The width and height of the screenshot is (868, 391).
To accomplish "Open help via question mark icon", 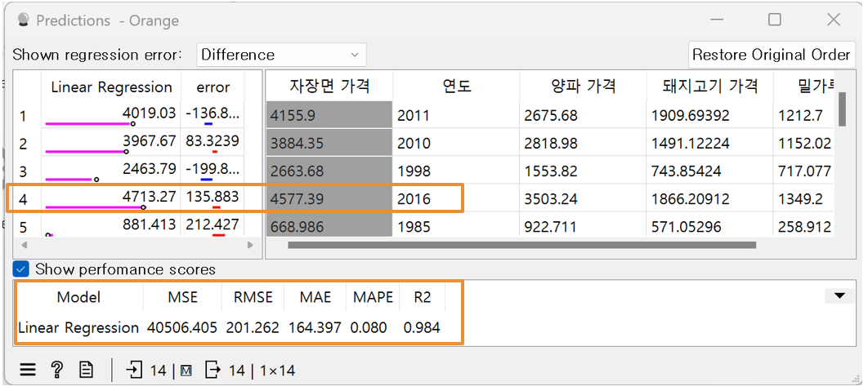I will [56, 370].
